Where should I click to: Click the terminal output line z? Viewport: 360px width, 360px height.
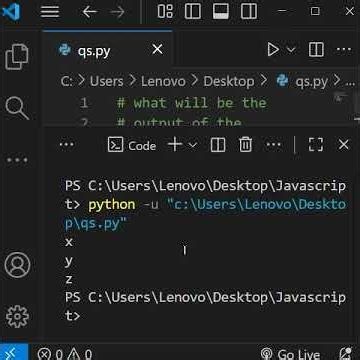click(69, 279)
